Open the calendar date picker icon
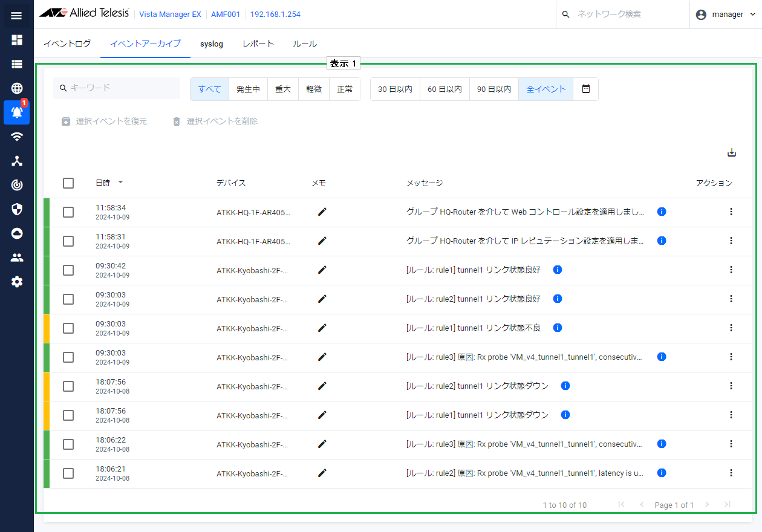The image size is (762, 532). click(585, 89)
